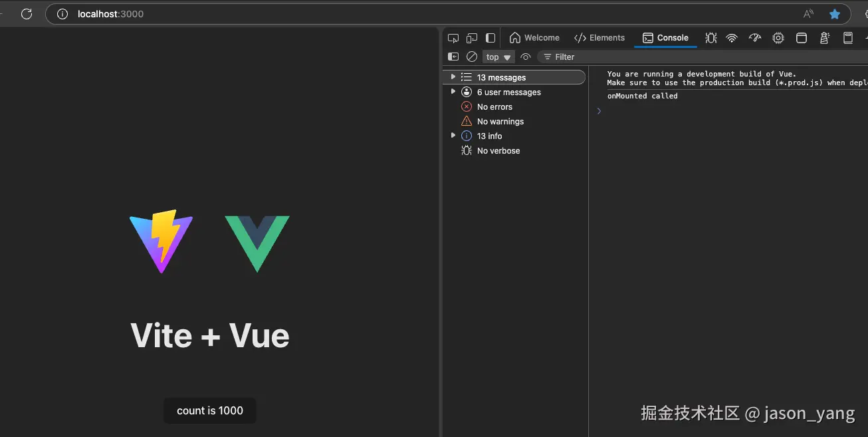Activate the inspect element picker tool
The height and width of the screenshot is (437, 868).
pyautogui.click(x=453, y=38)
